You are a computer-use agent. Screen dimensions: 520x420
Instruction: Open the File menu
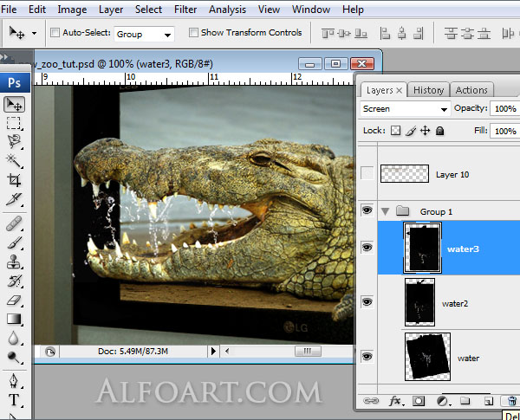click(9, 10)
